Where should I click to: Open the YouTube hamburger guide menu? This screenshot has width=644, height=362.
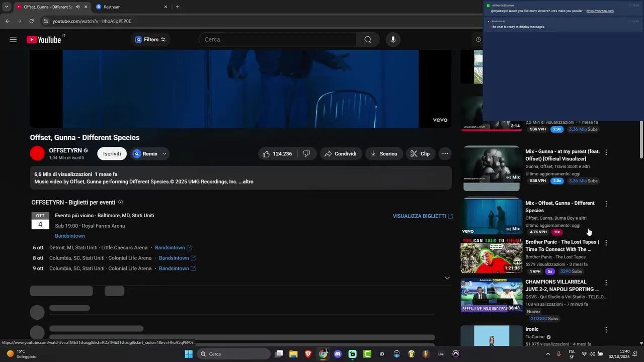point(13,40)
